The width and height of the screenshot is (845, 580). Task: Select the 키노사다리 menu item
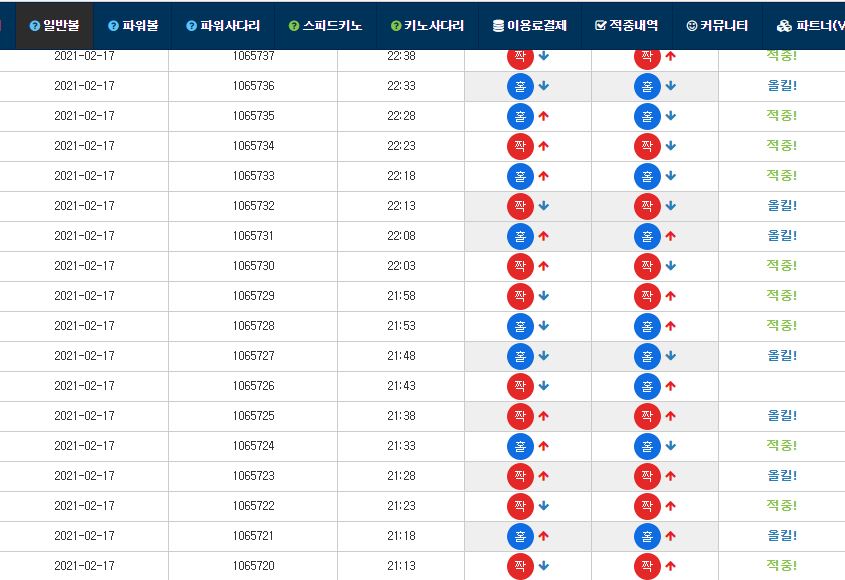click(x=427, y=25)
